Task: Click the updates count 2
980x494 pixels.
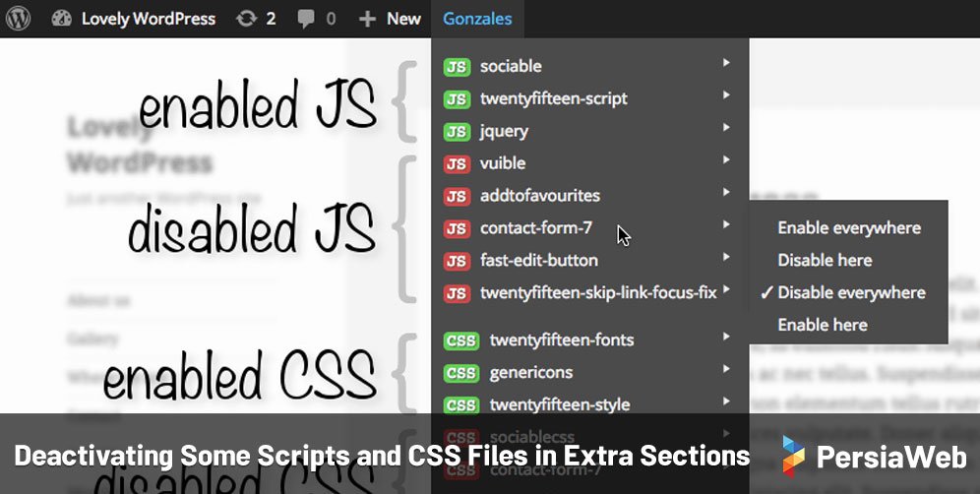Action: (271, 19)
